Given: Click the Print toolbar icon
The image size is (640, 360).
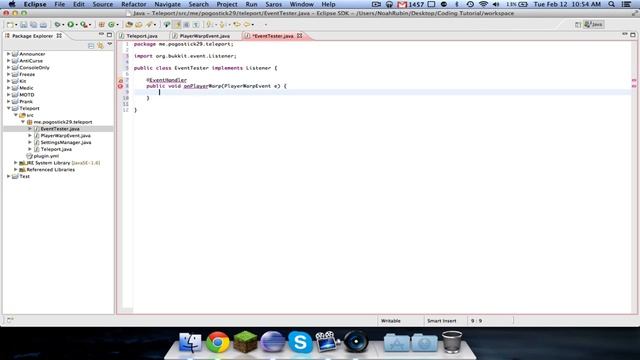Looking at the screenshot, I should (x=43, y=24).
